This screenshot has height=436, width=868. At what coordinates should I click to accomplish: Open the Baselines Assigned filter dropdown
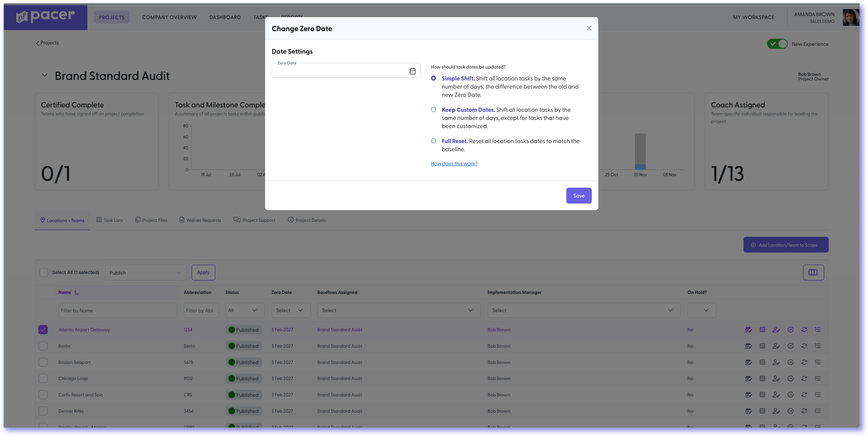(x=399, y=310)
